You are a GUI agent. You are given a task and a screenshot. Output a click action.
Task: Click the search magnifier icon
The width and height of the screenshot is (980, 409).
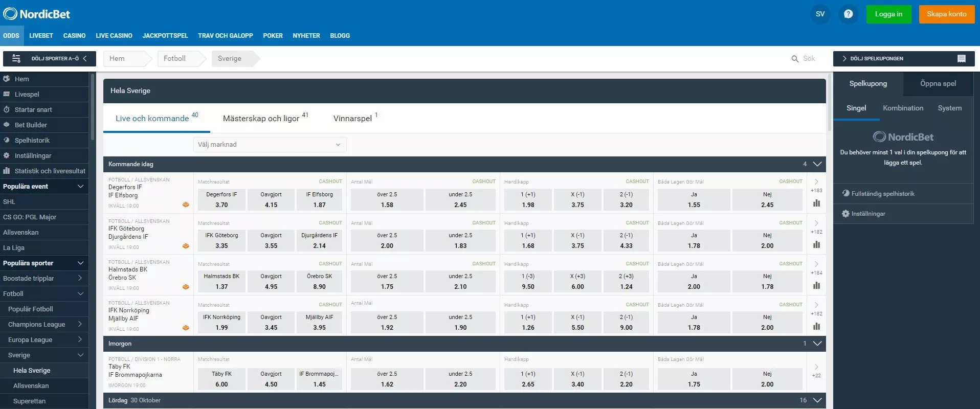tap(795, 59)
